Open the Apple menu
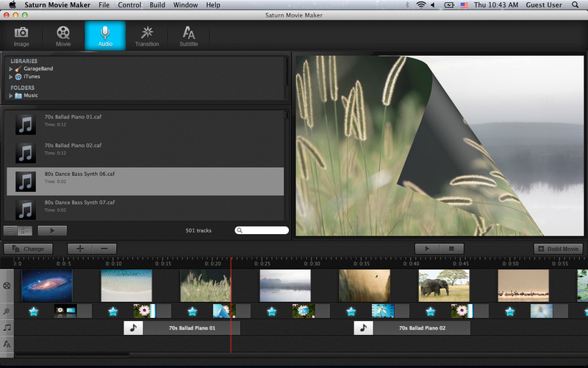 tap(12, 5)
